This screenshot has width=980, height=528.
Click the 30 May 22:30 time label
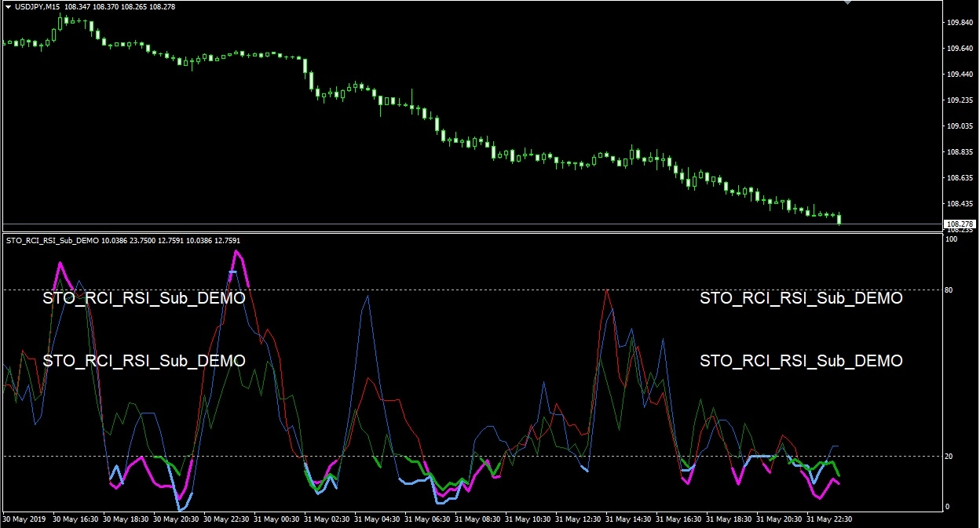228,519
